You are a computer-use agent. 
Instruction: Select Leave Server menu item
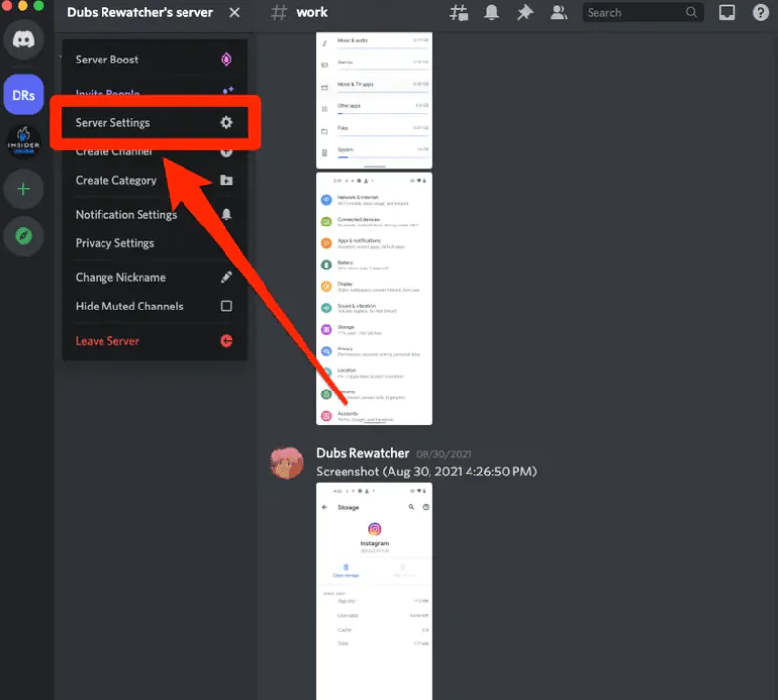tap(155, 341)
